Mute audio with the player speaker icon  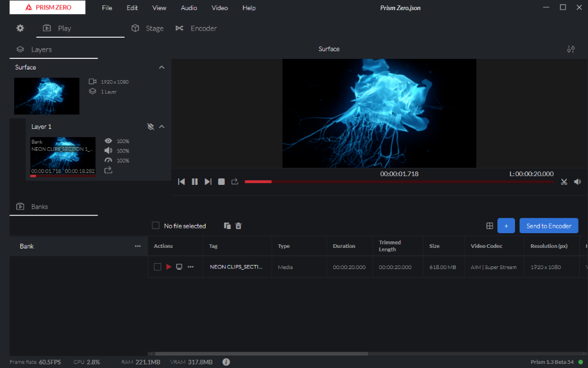(577, 182)
